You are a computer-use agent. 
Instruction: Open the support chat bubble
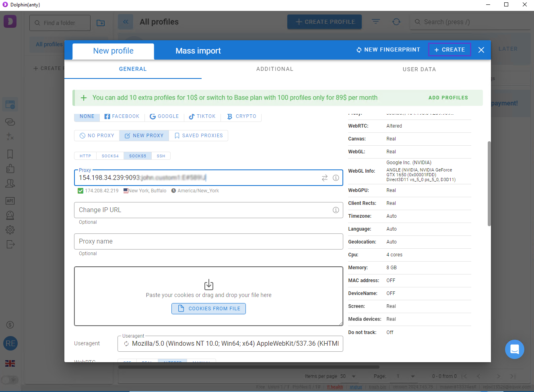pos(514,349)
